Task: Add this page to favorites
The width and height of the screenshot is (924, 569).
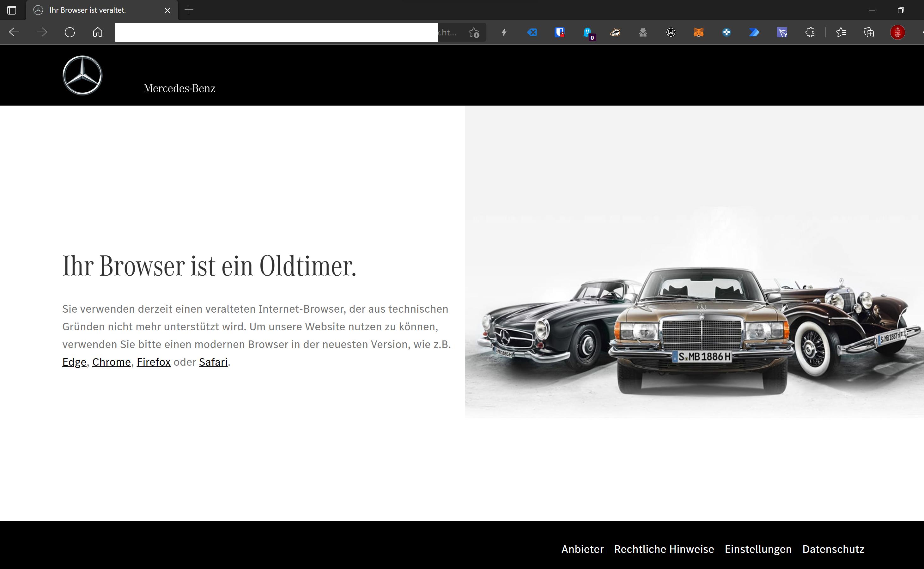Action: click(474, 32)
